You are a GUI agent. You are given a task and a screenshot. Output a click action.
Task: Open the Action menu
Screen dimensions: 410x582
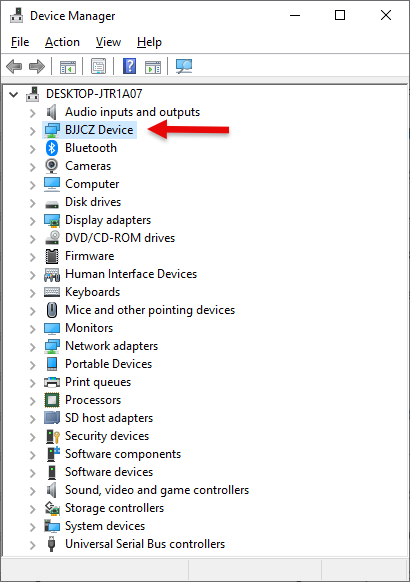pos(62,42)
